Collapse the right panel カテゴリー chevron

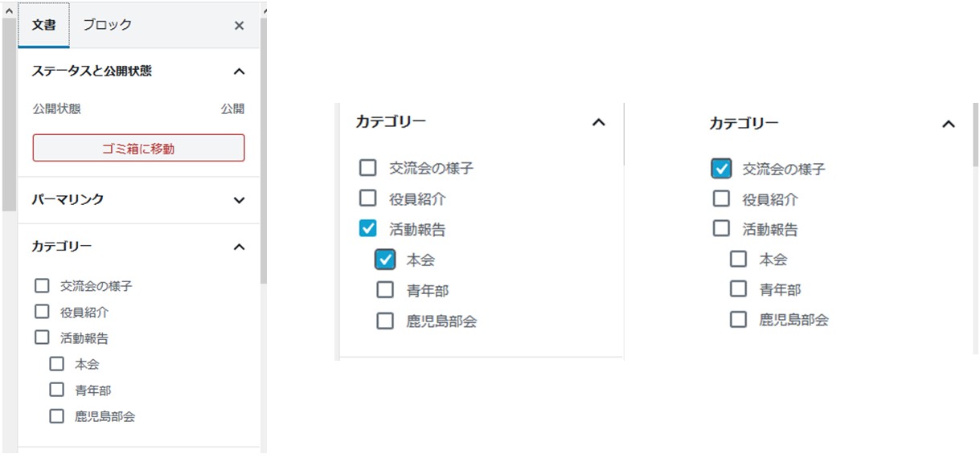[x=949, y=125]
